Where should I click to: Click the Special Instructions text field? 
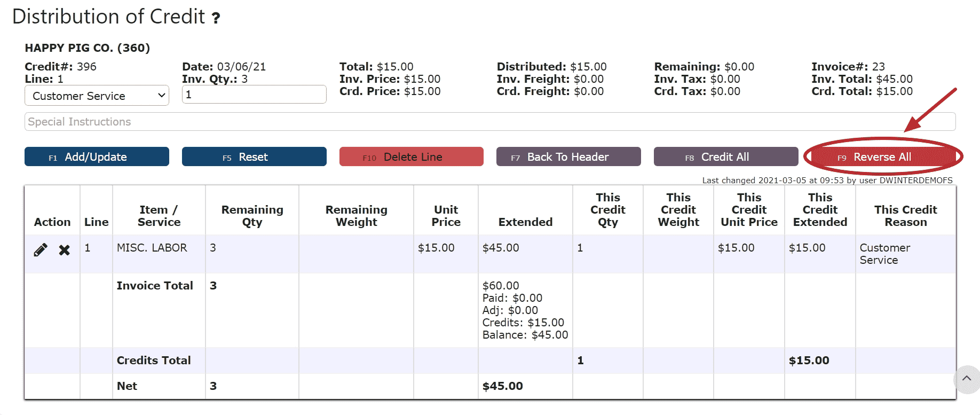point(489,122)
